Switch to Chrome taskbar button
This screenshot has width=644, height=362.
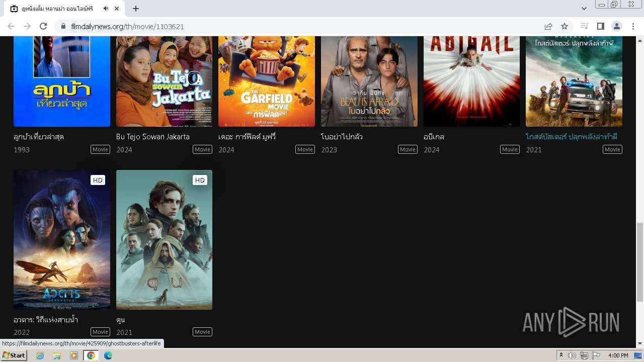91,355
